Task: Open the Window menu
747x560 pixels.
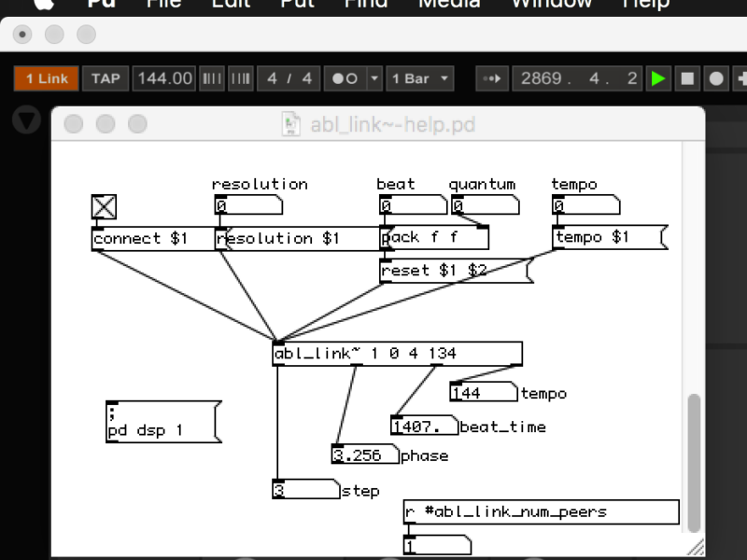Action: pyautogui.click(x=551, y=4)
